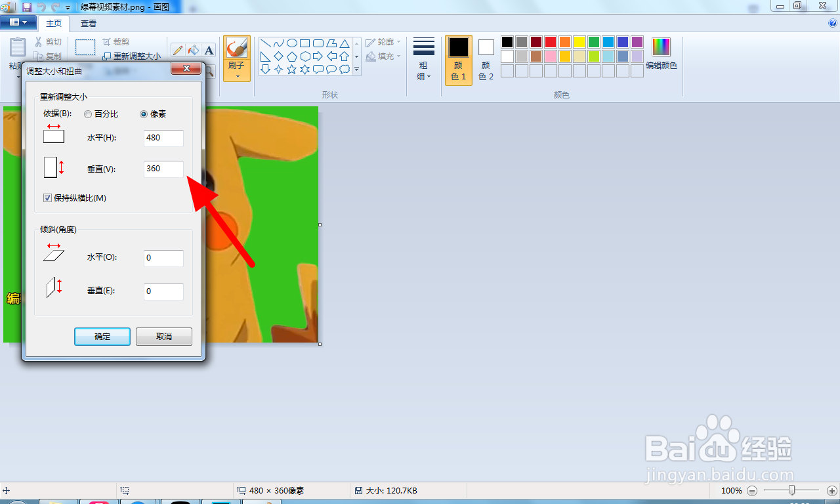Screen dimensions: 840x504
Task: Choose the rectangular selection tool
Action: (85, 47)
